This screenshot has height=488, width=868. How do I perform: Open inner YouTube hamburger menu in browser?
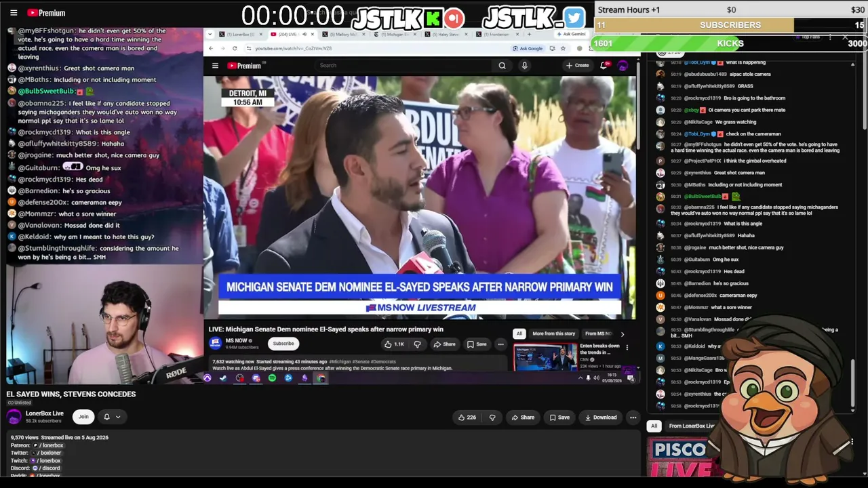[x=215, y=66]
